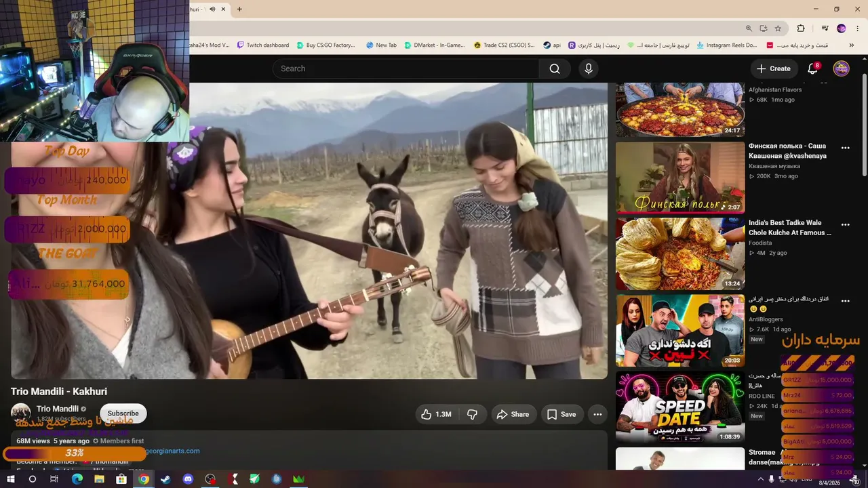This screenshot has height=488, width=868.
Task: Mute the tab using its speaker icon
Action: click(x=212, y=9)
